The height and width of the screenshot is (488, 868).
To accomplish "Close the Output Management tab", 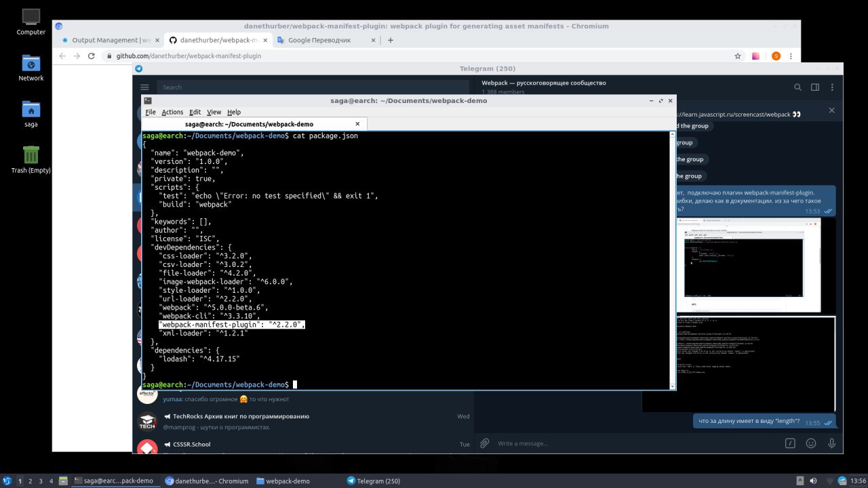I will click(158, 40).
